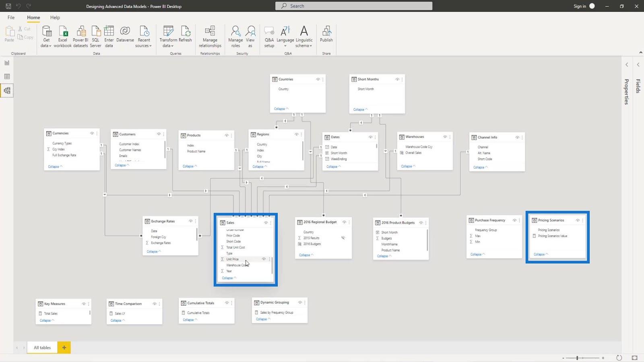Screen dimensions: 644x362
Task: Toggle visibility of Products table
Action: 226,135
